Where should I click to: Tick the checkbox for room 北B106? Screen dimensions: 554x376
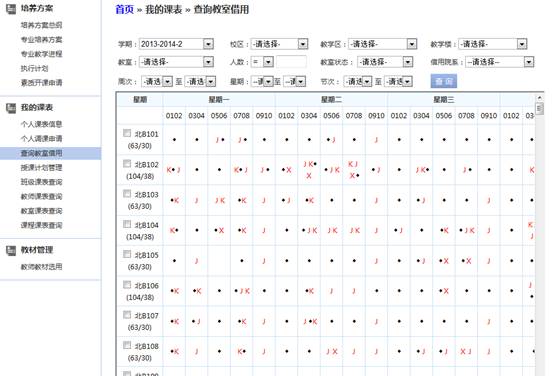tap(127, 284)
